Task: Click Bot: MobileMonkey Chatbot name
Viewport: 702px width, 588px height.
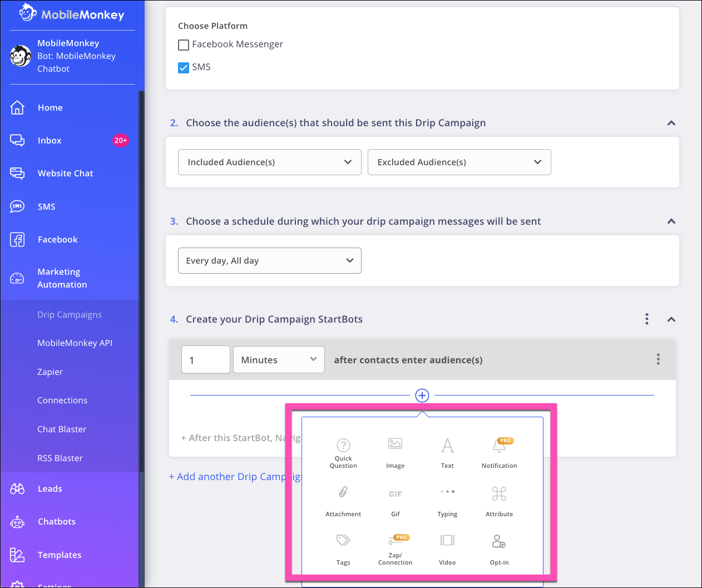Action: click(76, 62)
